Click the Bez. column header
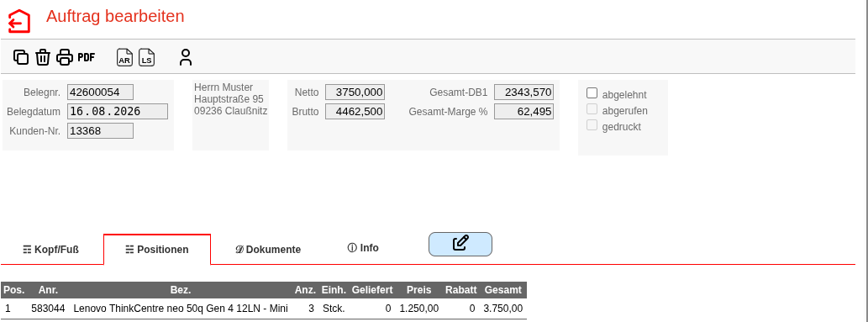 coord(181,290)
